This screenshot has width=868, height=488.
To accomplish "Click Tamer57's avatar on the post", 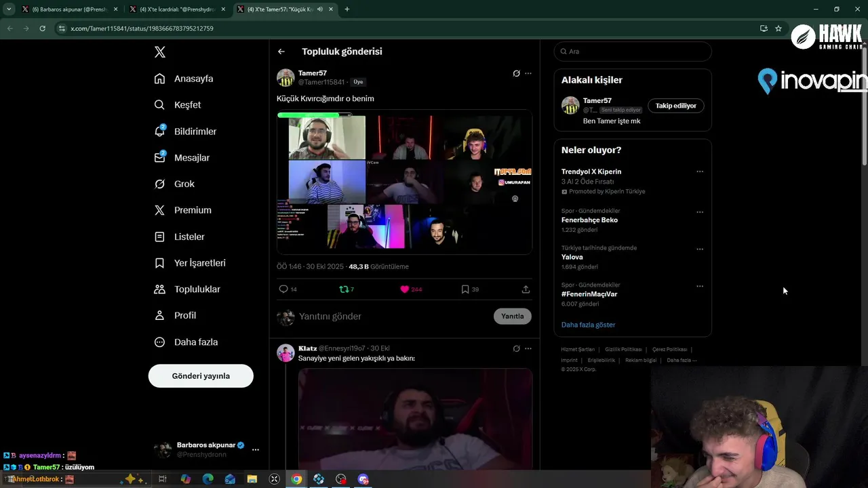I will tap(285, 77).
